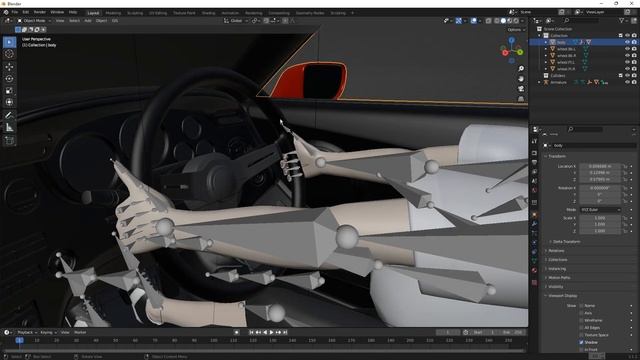Enable the Wireframe checkbox under Show
The width and height of the screenshot is (640, 360).
click(x=581, y=320)
